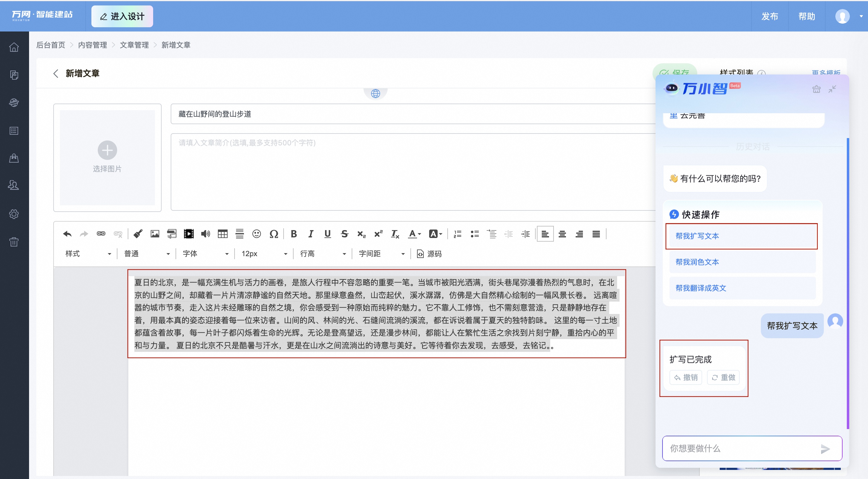Click 撤销 under 扩写已完成
This screenshot has width=868, height=479.
point(686,377)
